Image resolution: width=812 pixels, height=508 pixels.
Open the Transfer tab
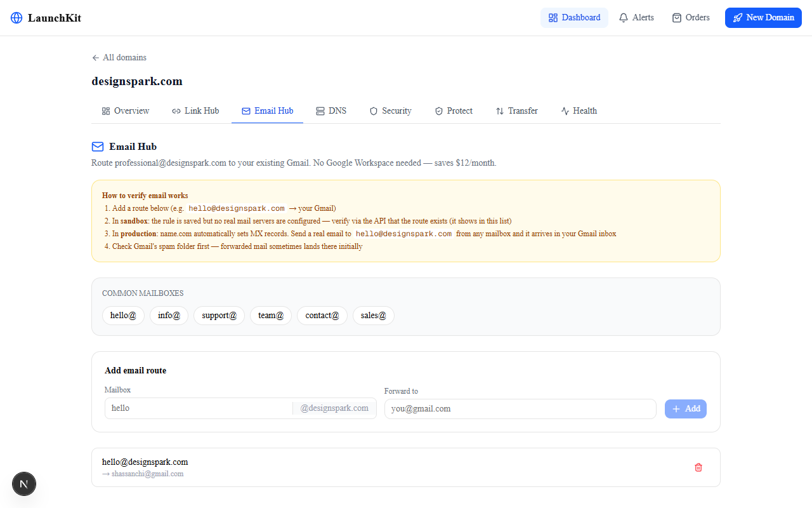[x=516, y=111]
